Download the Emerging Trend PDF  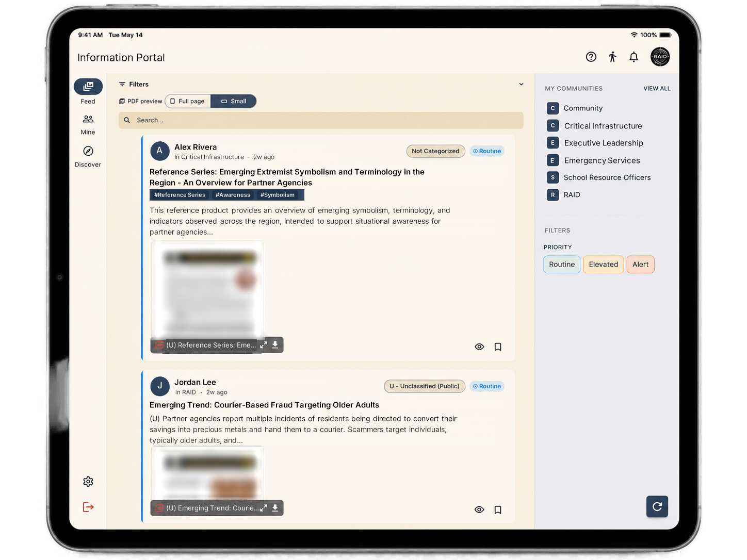[x=275, y=508]
